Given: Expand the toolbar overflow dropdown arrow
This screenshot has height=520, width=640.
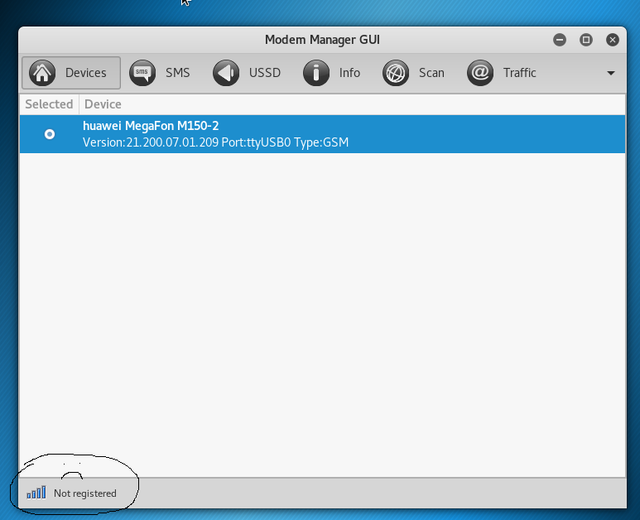Looking at the screenshot, I should [611, 73].
